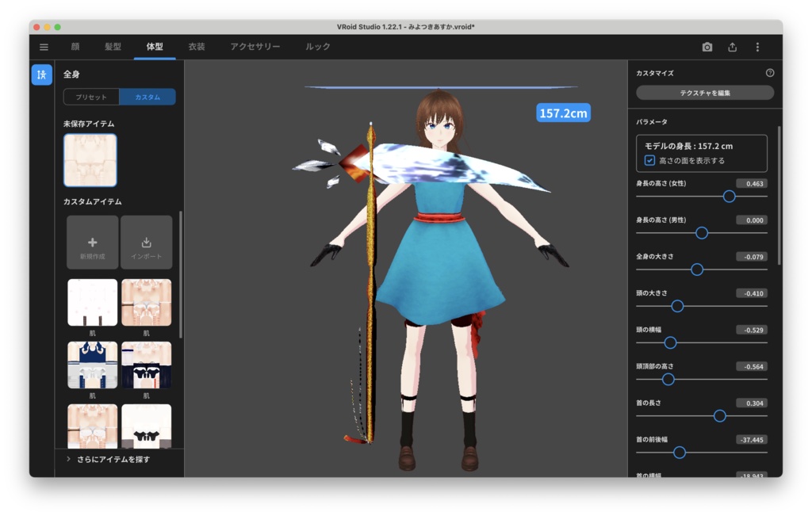Image resolution: width=812 pixels, height=516 pixels.
Task: Select the 体型 tab
Action: coord(155,47)
